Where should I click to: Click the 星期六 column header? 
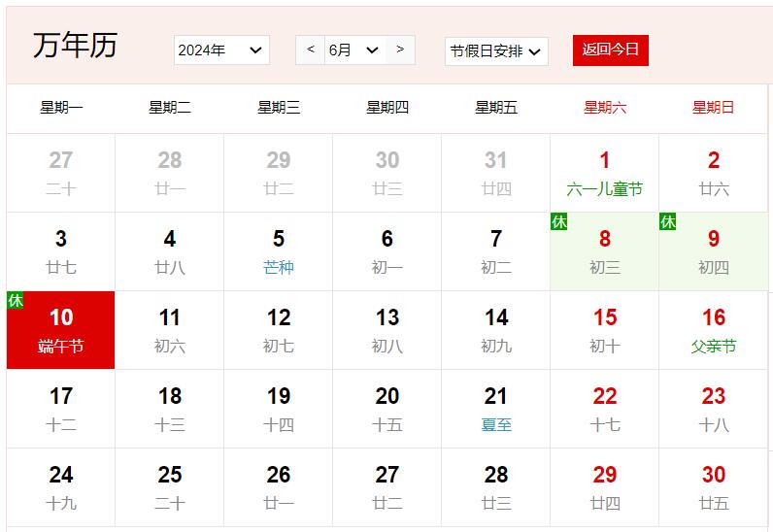coord(604,108)
